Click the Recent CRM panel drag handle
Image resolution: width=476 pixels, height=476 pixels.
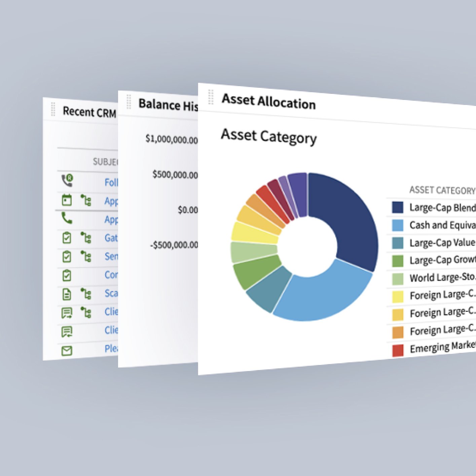point(53,109)
